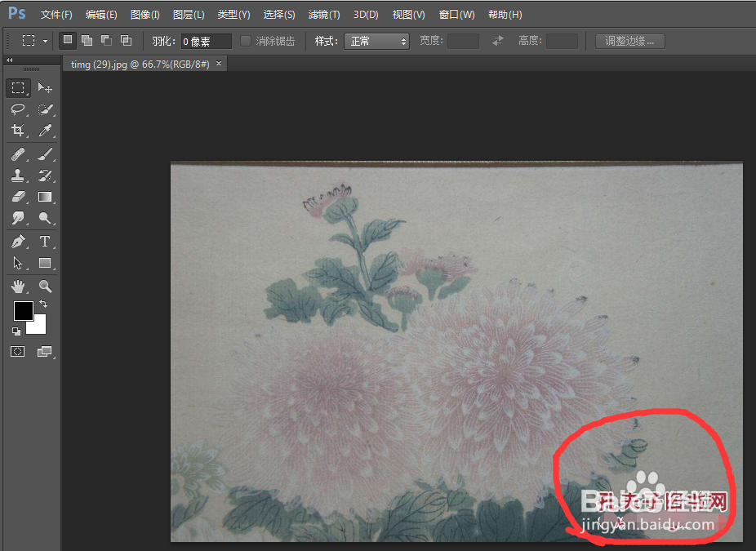Viewport: 756px width, 551px height.
Task: Select the Horizontal Type tool
Action: point(45,241)
